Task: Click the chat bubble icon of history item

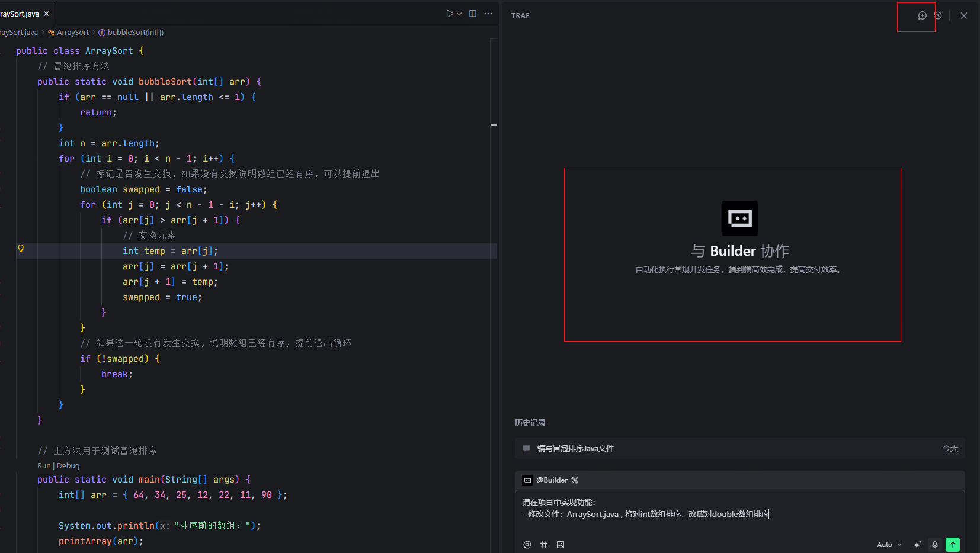Action: pos(526,448)
